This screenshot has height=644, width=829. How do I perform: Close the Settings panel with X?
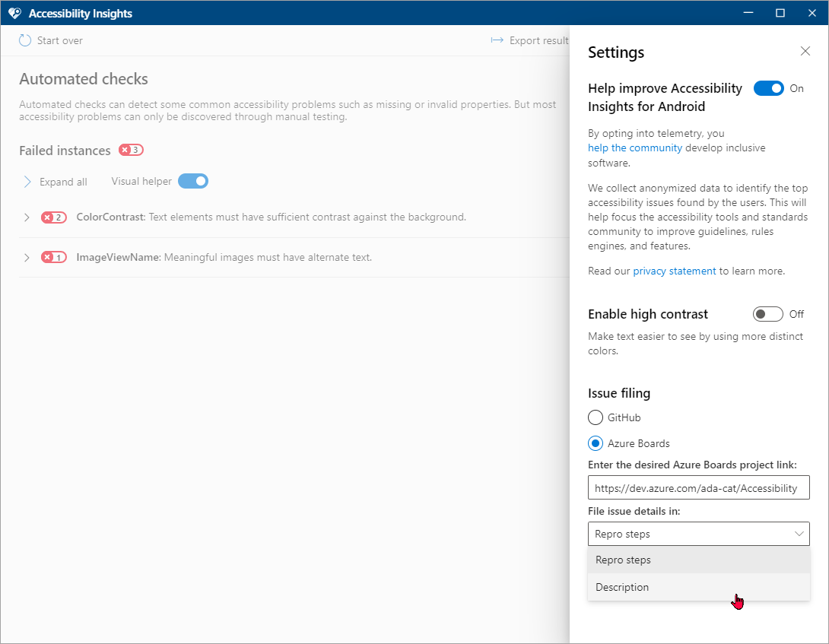pyautogui.click(x=805, y=51)
